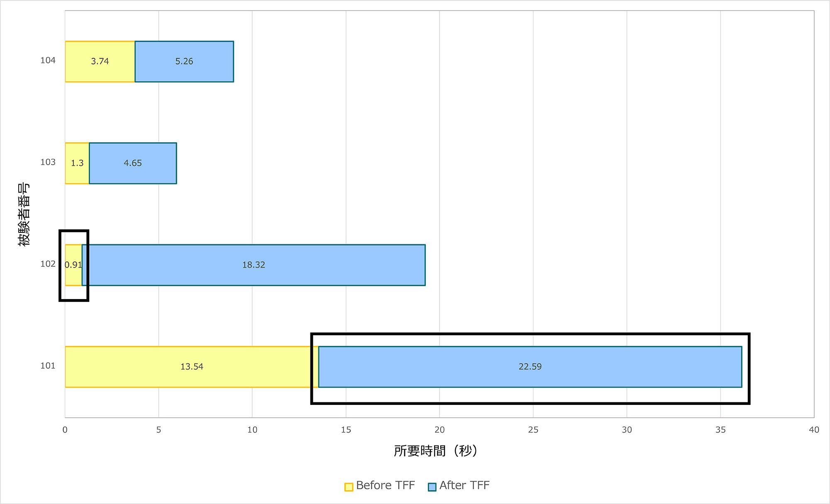
Task: Click the blue bar labeled 5.26
Action: pos(184,61)
